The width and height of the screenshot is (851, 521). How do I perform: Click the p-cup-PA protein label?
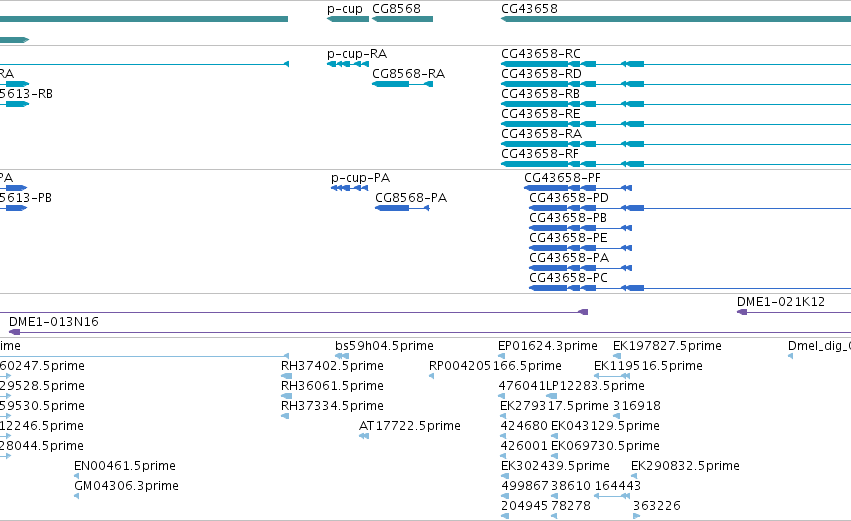pos(360,178)
